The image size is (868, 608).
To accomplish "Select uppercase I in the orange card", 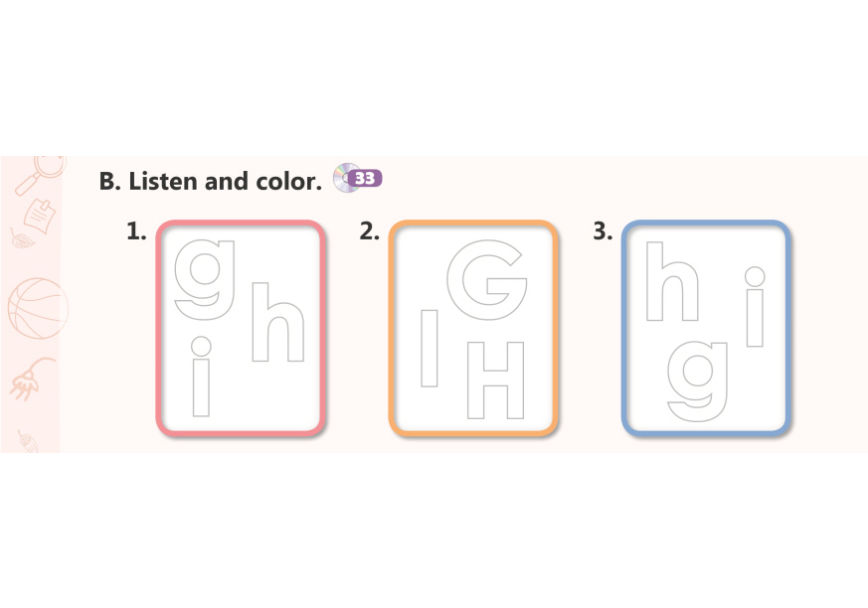I will point(430,348).
